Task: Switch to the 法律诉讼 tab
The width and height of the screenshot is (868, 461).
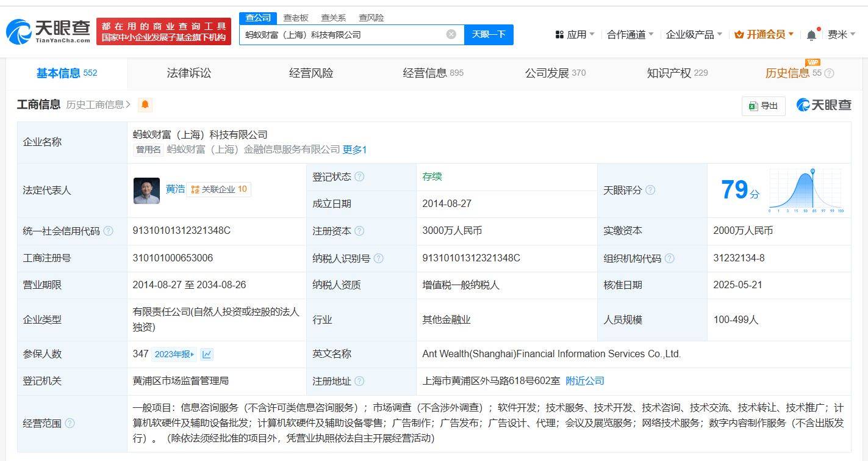Action: (x=189, y=73)
